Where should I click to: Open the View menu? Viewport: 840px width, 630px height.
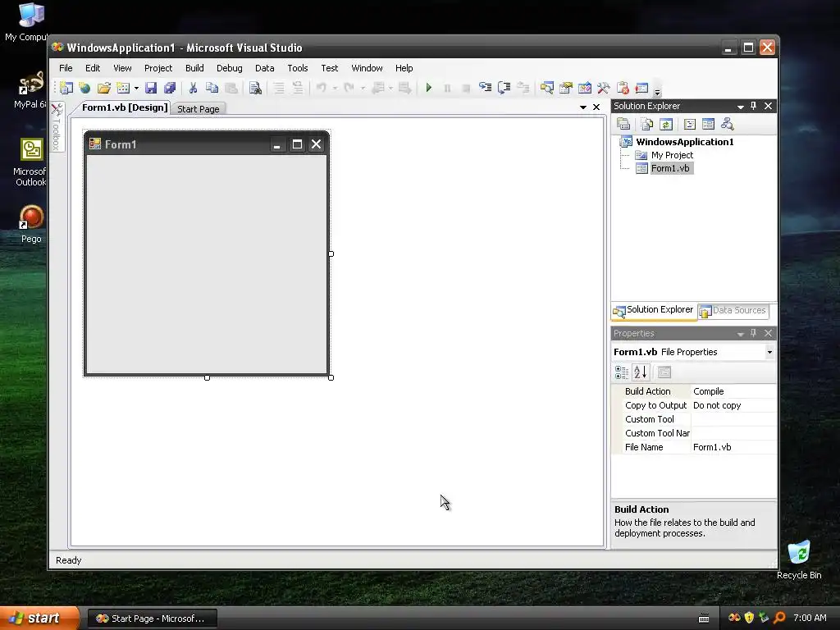(x=122, y=68)
